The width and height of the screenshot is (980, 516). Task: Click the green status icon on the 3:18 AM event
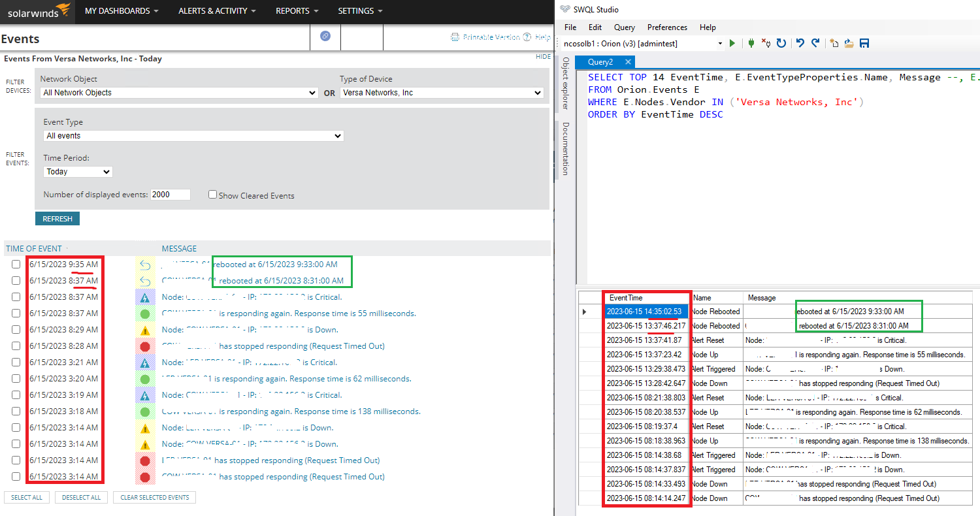coord(145,411)
